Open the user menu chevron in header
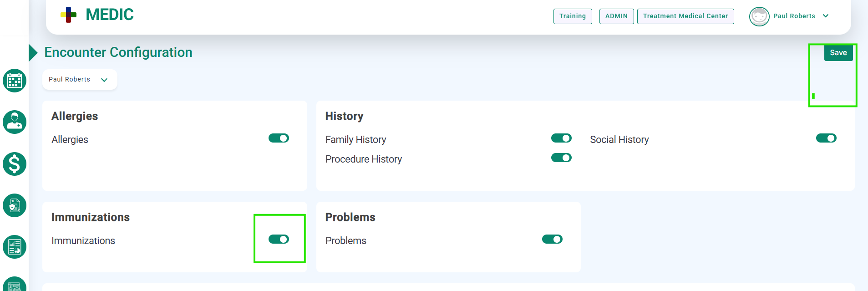Image resolution: width=868 pixels, height=291 pixels. (x=826, y=16)
